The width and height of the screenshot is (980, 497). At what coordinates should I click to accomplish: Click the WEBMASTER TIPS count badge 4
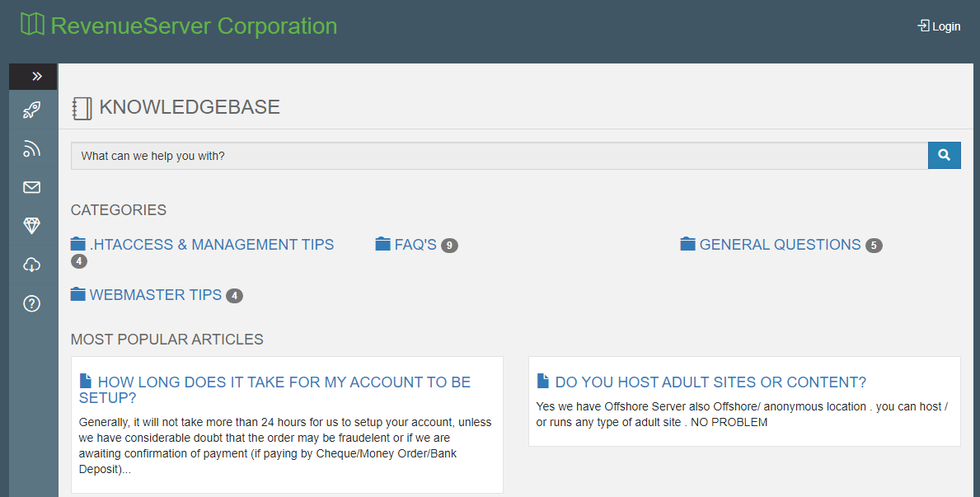coord(234,296)
